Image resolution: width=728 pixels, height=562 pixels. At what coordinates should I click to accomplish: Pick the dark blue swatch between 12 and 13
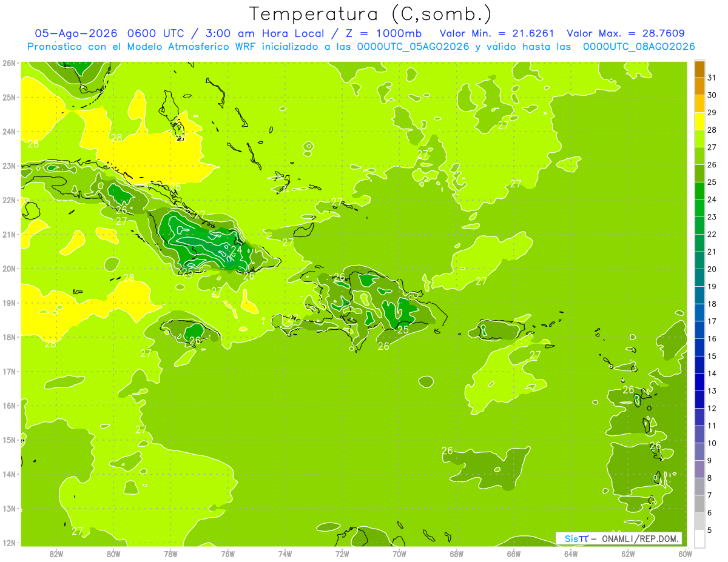(699, 400)
